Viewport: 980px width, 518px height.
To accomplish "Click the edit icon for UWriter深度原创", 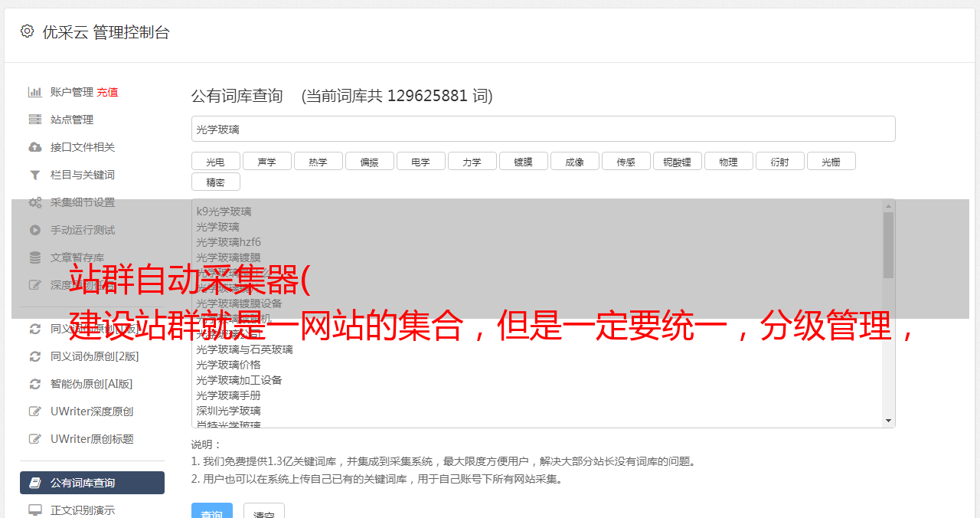I will [x=35, y=411].
